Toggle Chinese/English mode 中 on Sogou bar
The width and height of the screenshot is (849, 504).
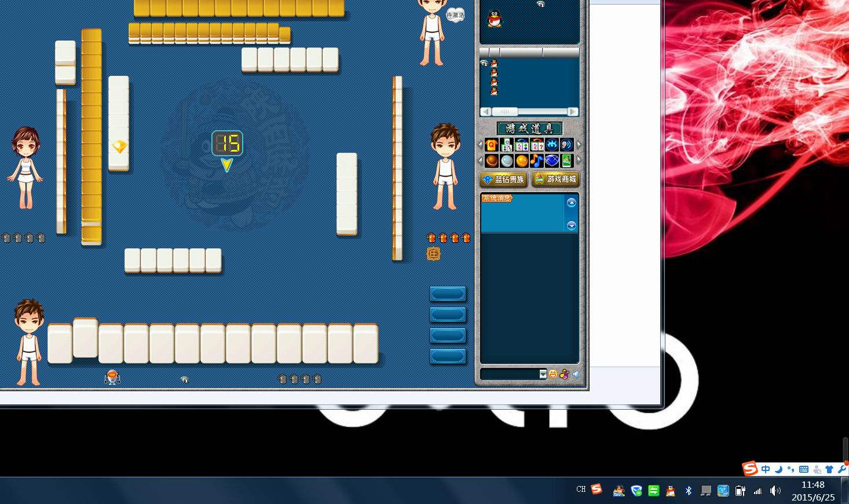(x=766, y=469)
